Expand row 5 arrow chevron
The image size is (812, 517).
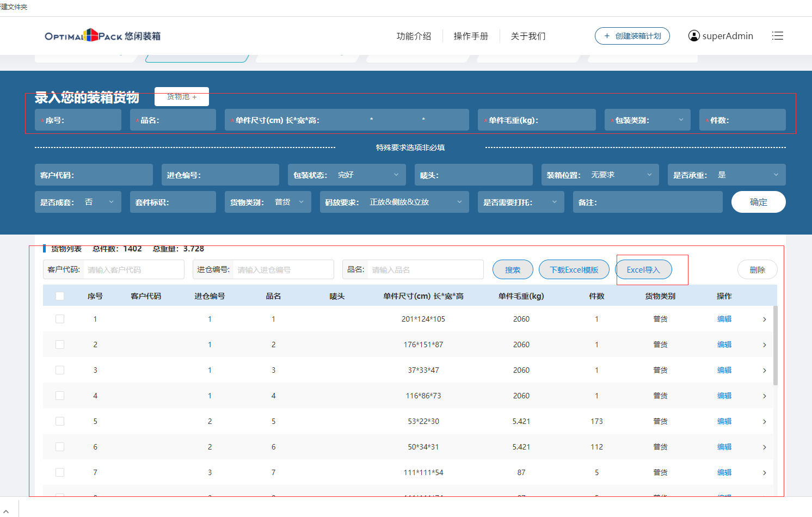click(x=764, y=422)
